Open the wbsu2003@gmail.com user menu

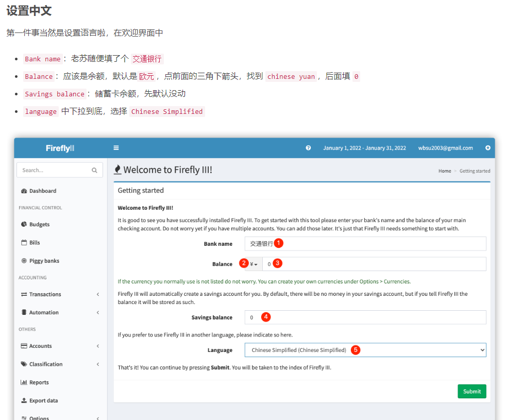coord(445,148)
